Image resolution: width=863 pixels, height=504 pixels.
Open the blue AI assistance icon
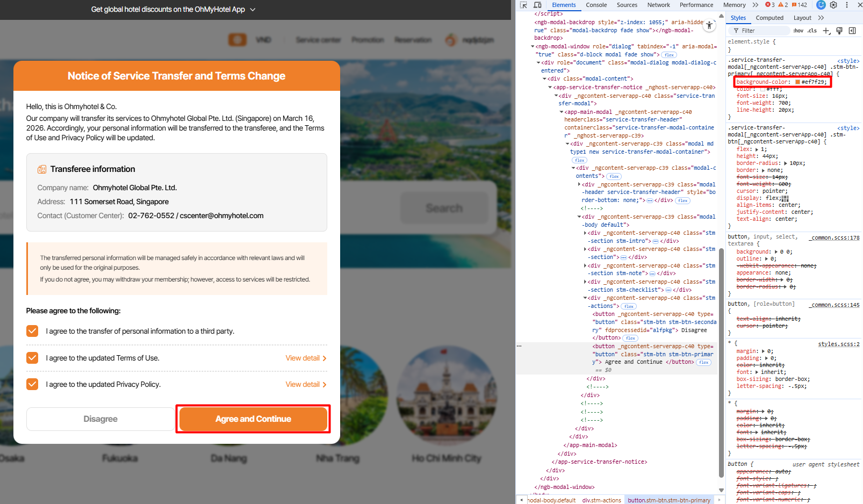pos(821,5)
